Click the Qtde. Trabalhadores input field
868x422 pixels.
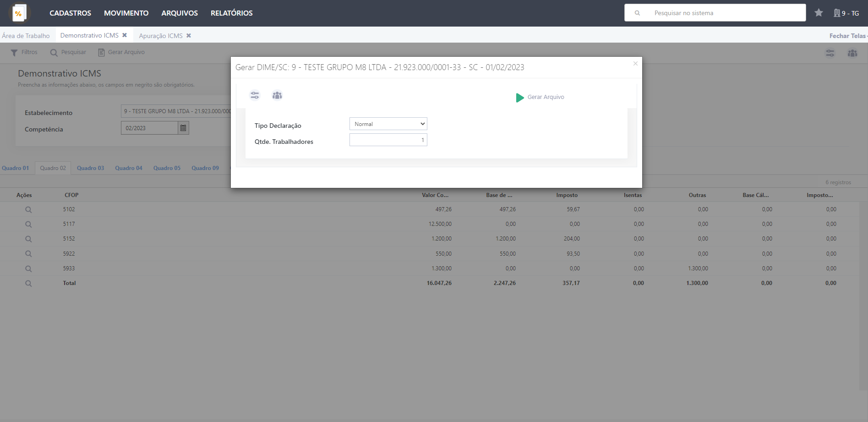(x=388, y=140)
